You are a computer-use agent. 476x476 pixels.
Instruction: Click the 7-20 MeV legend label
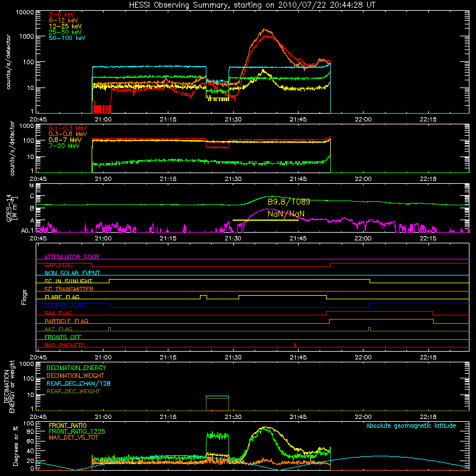64,146
